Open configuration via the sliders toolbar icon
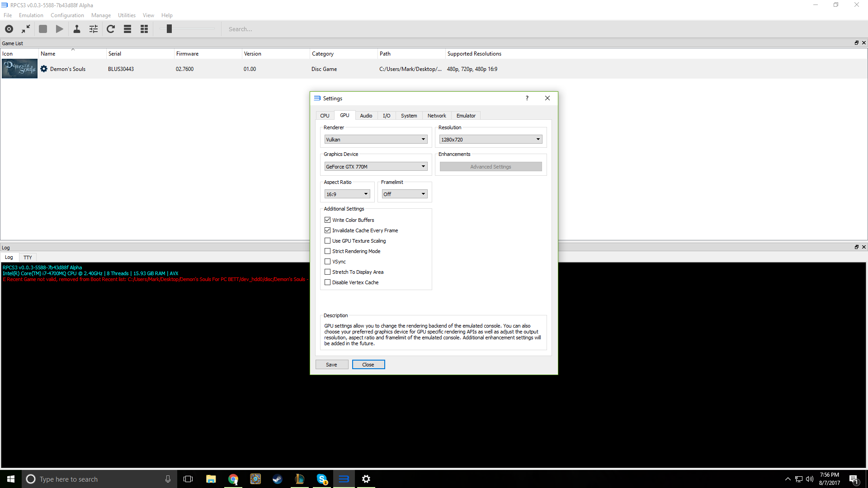Image resolution: width=868 pixels, height=488 pixels. [x=94, y=29]
